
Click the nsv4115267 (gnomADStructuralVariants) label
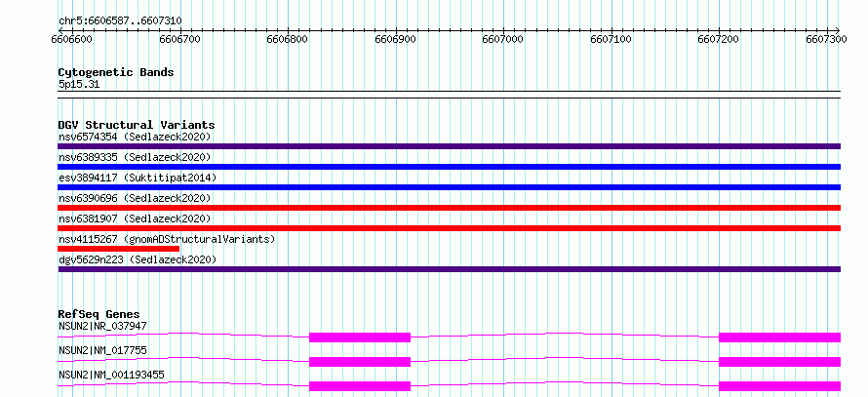(x=167, y=239)
